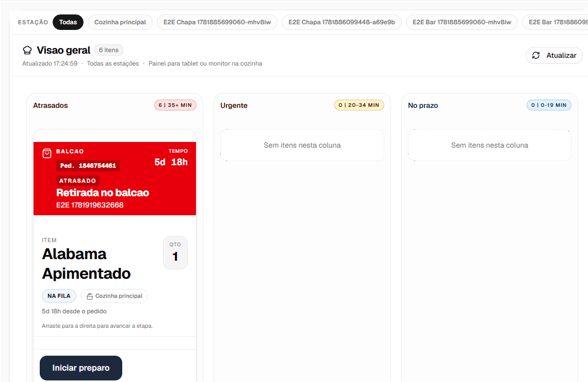Click the Alabama Apimentado item name
The width and height of the screenshot is (588, 382).
point(86,264)
